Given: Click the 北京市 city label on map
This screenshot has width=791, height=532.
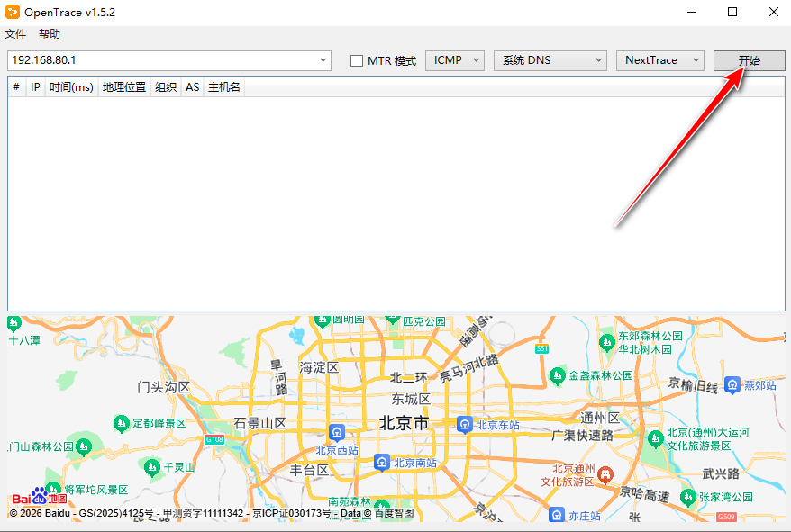Looking at the screenshot, I should (x=404, y=423).
